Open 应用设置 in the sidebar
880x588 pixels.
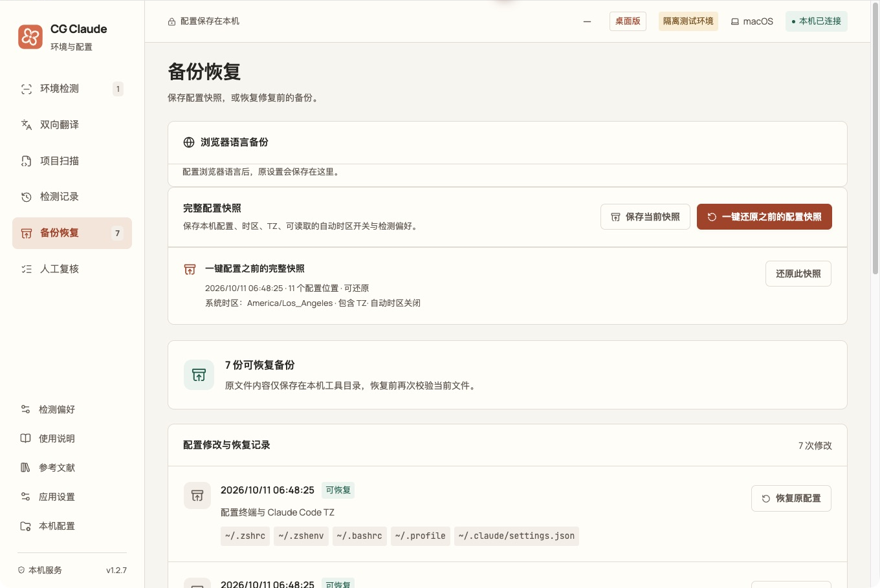72,497
